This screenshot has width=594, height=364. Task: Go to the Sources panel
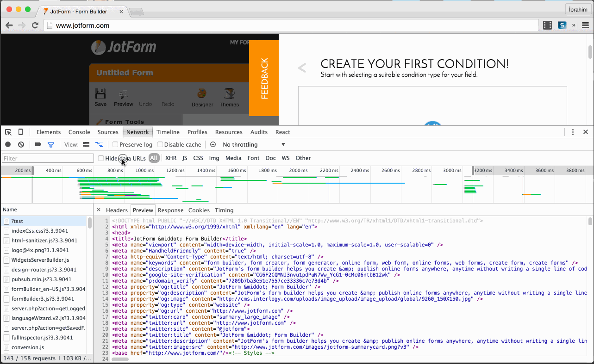108,132
